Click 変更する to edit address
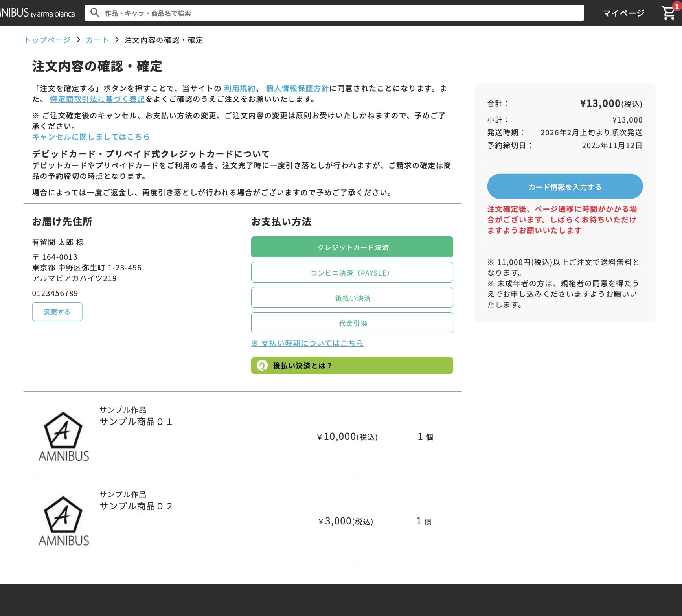This screenshot has height=616, width=682. tap(57, 312)
